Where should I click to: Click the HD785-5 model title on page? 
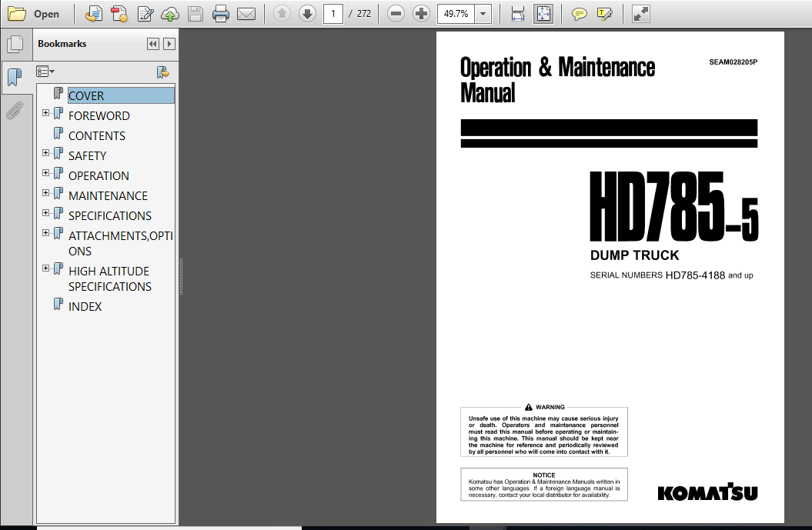click(x=673, y=207)
